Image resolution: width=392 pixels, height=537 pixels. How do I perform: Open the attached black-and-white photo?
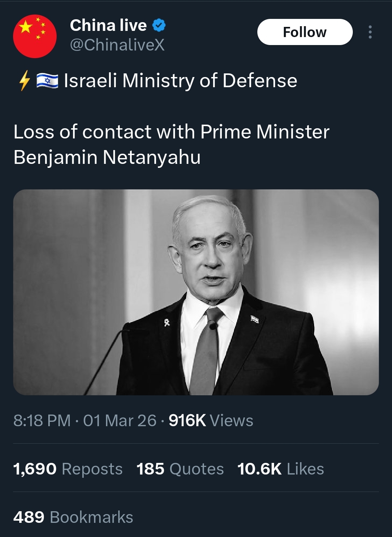[196, 292]
